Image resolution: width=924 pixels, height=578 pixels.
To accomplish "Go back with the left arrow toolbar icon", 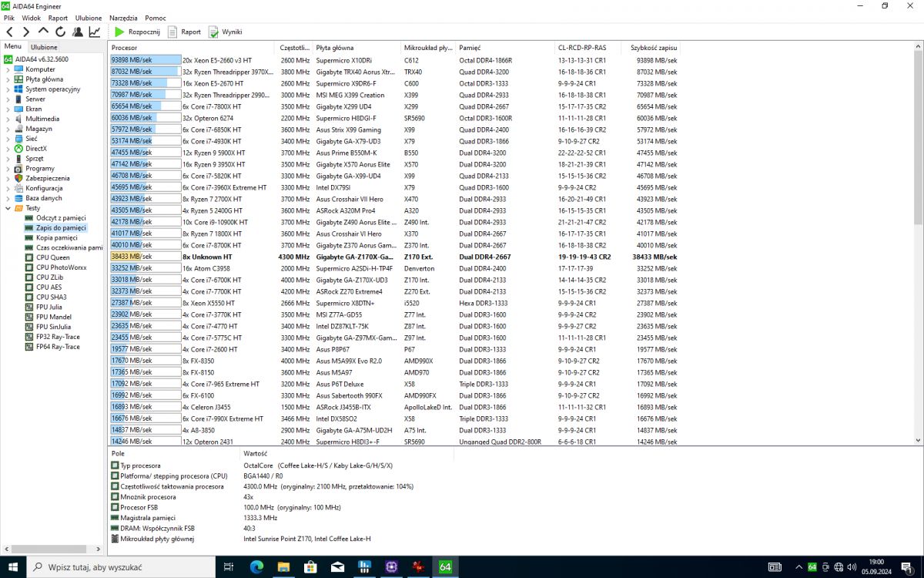I will (x=9, y=32).
